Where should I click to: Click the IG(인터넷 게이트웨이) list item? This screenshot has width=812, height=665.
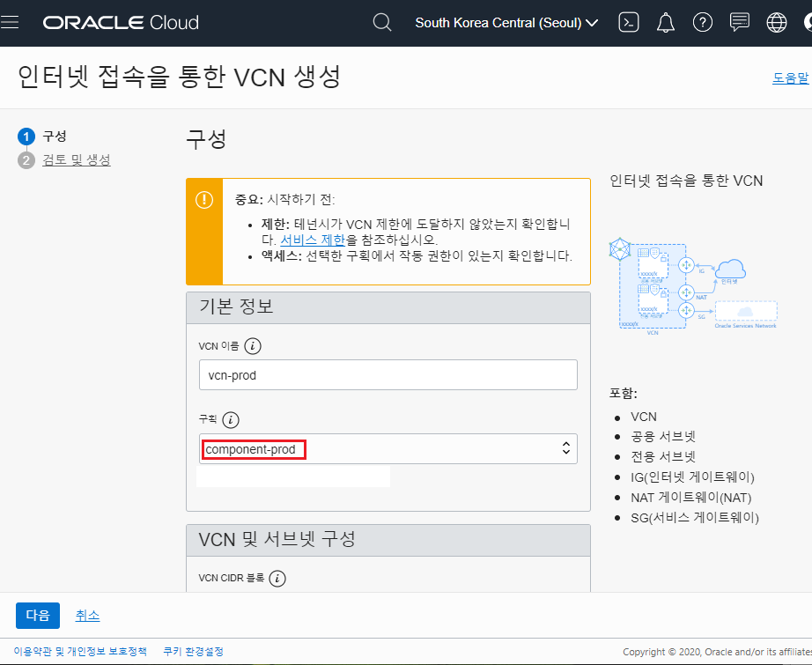click(x=692, y=477)
